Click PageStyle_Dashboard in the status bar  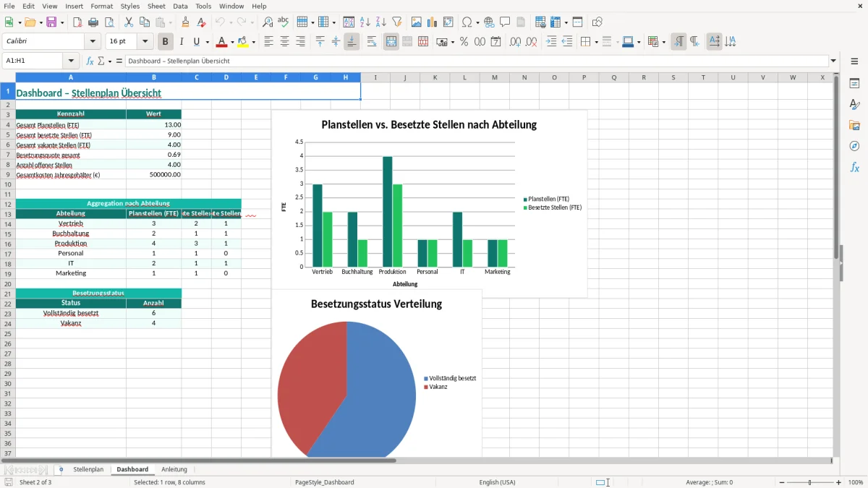click(325, 482)
